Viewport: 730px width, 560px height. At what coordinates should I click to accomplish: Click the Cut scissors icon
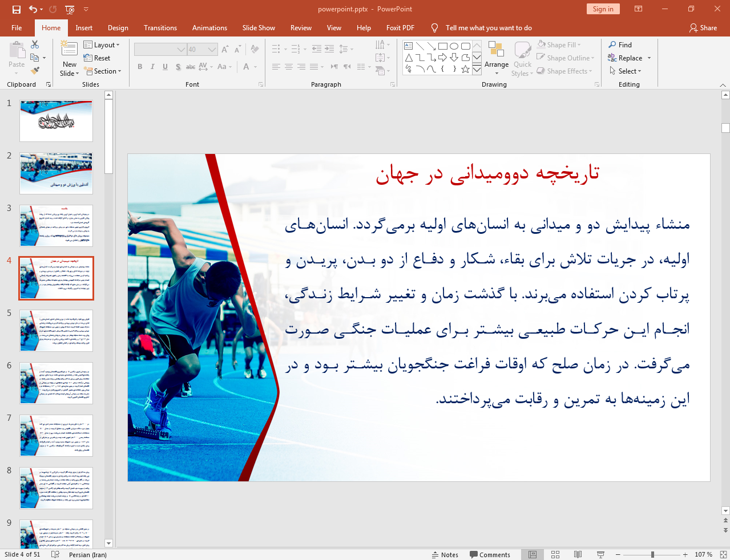(x=35, y=44)
